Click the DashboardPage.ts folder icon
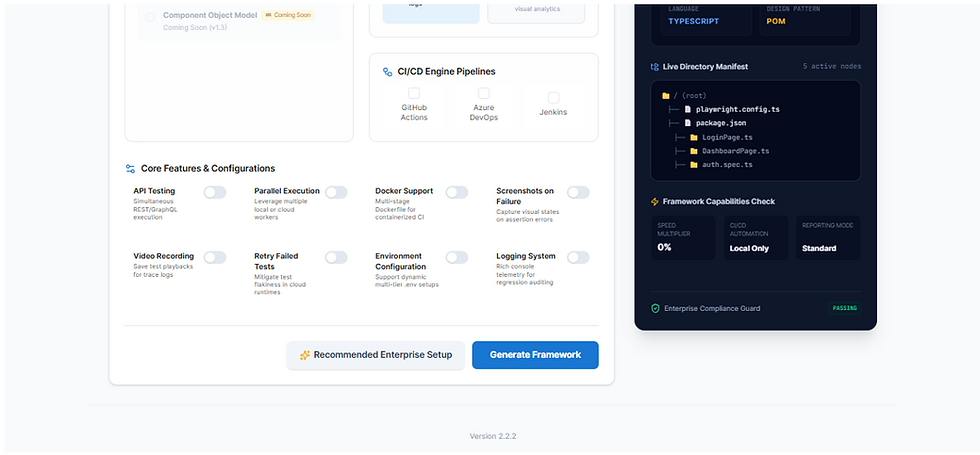 pyautogui.click(x=694, y=151)
